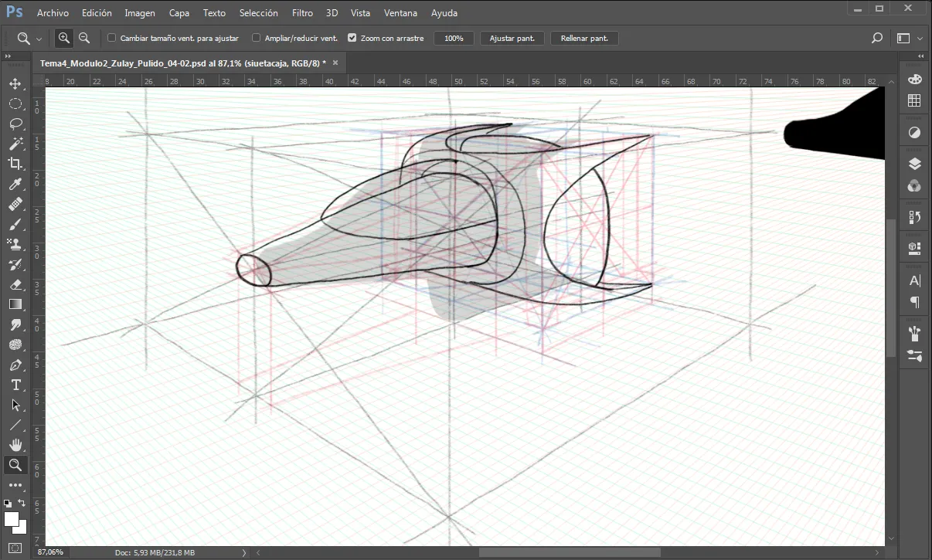The image size is (932, 560).
Task: Close the Tema4_Modulo2_Zulay_Pulido document tab
Action: (335, 63)
